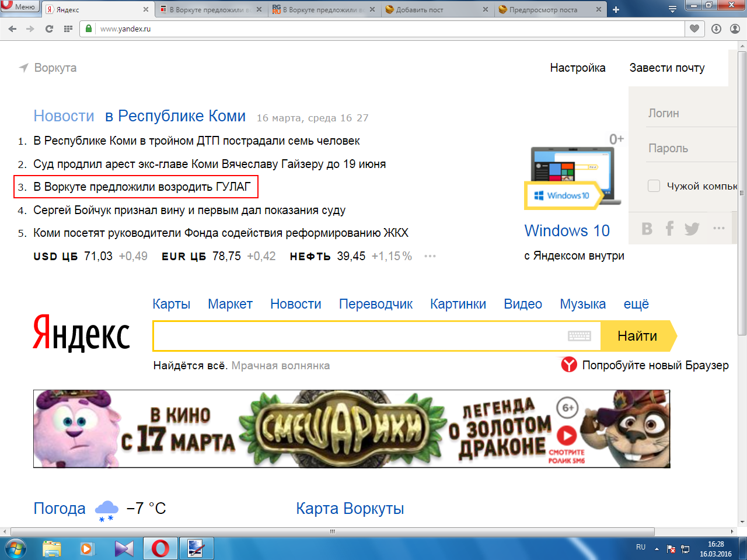This screenshot has height=560, width=747.
Task: Open the Картинки service link
Action: (x=458, y=304)
